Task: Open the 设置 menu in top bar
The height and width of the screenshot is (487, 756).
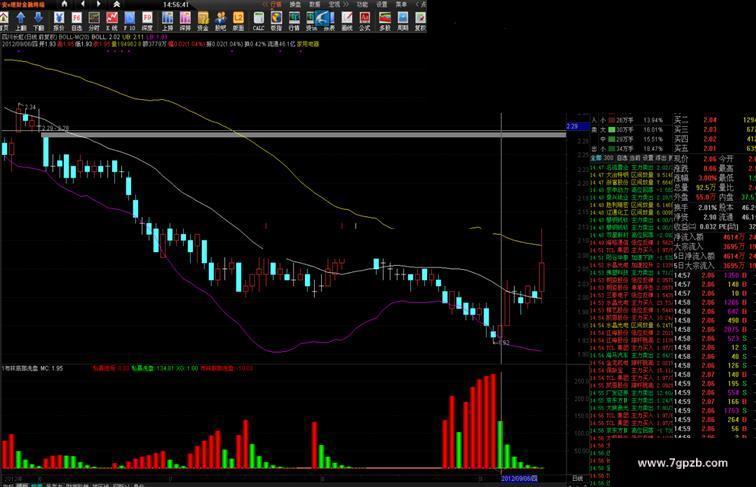Action: [381, 4]
